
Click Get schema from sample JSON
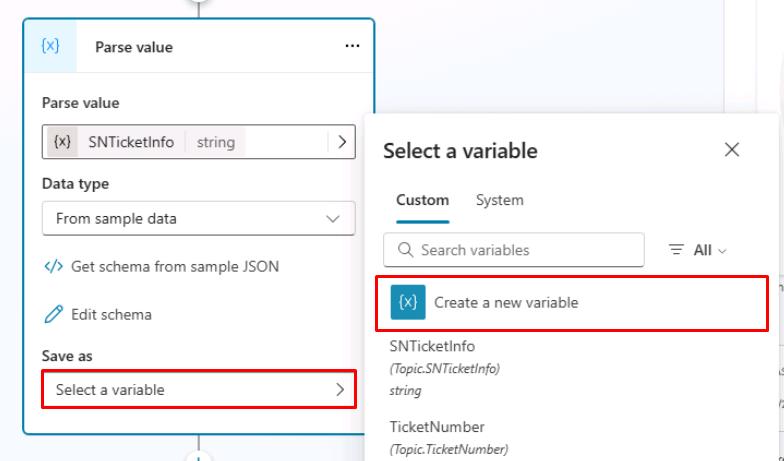(x=174, y=267)
